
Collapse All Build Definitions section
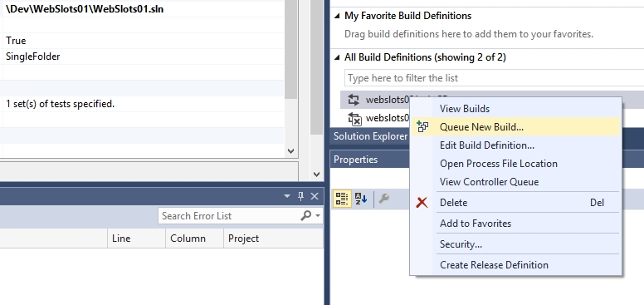click(x=337, y=57)
